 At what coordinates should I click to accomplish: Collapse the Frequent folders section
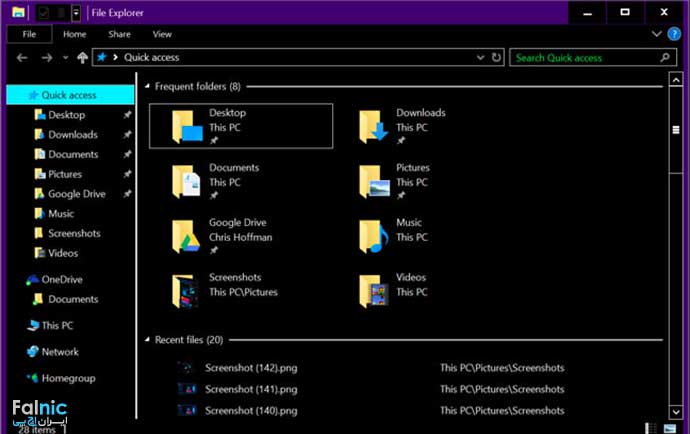[x=146, y=87]
